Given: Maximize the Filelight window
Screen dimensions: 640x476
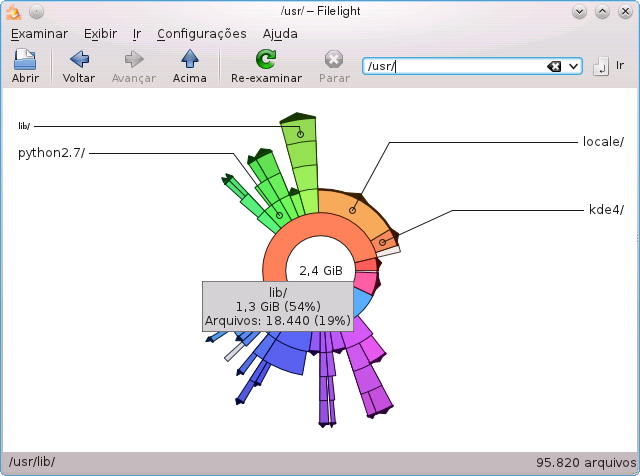Looking at the screenshot, I should click(602, 12).
